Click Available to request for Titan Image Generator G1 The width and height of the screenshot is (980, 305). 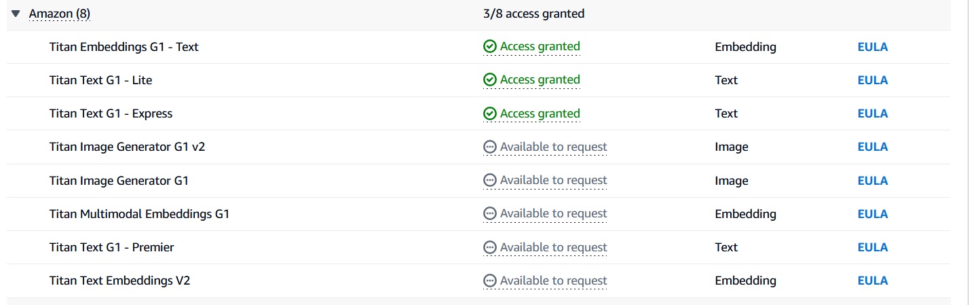(553, 180)
